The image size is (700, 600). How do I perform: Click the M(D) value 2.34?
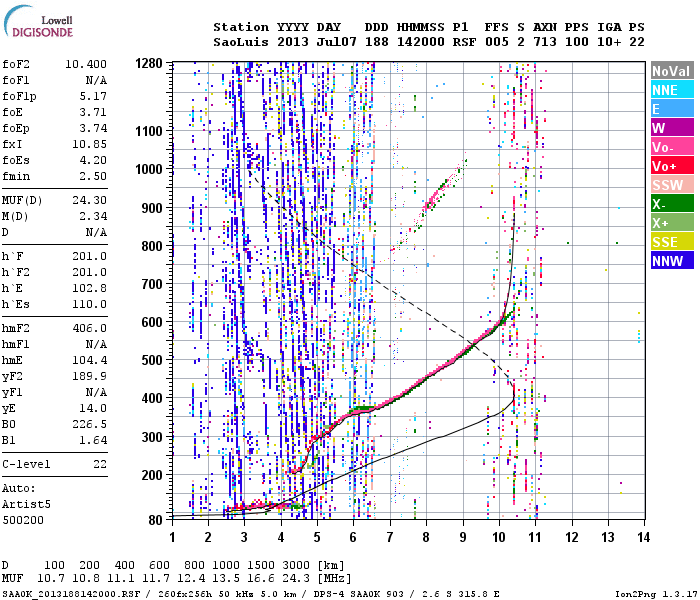[93, 216]
